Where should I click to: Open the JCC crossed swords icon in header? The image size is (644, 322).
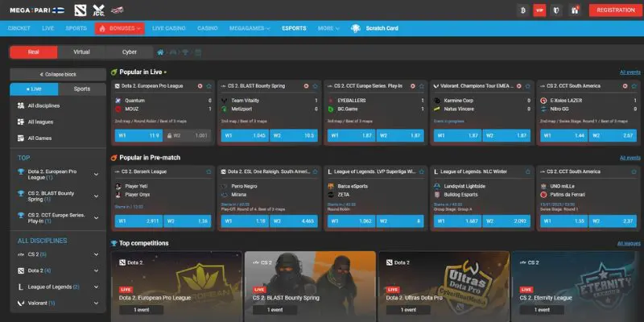click(98, 10)
